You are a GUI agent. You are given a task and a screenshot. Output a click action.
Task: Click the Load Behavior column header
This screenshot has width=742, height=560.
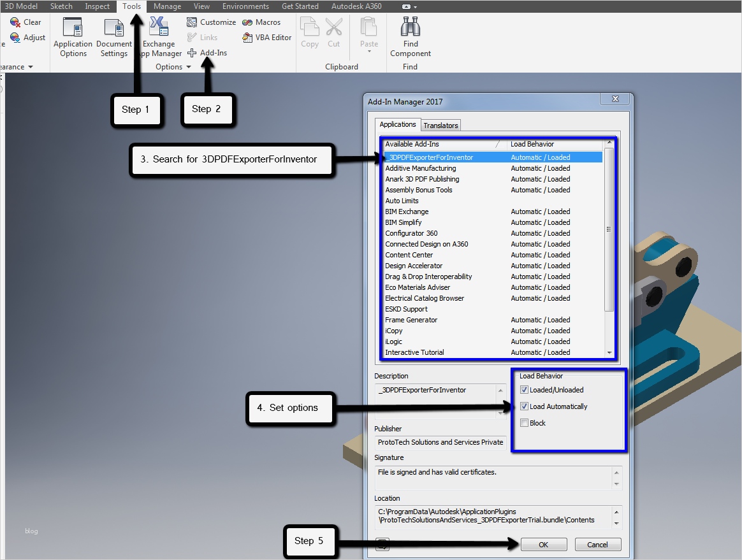tap(555, 144)
